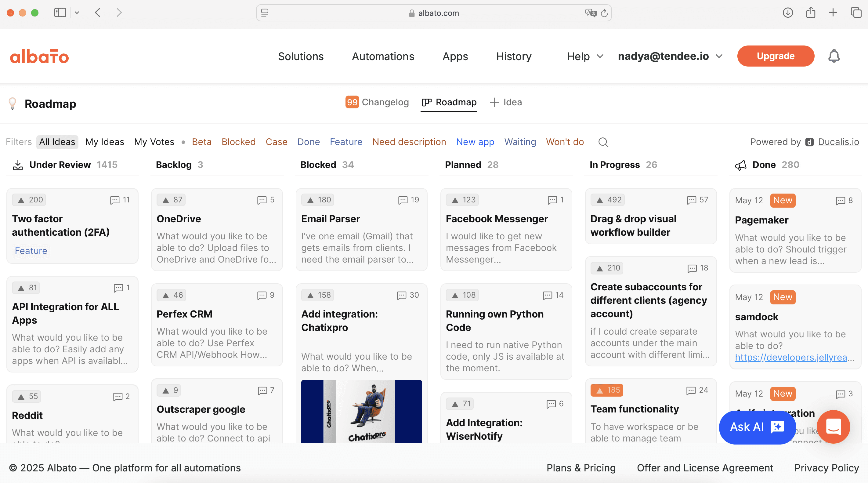Screen dimensions: 868x483
Task: Open comments on Email Parser card
Action: pos(408,200)
